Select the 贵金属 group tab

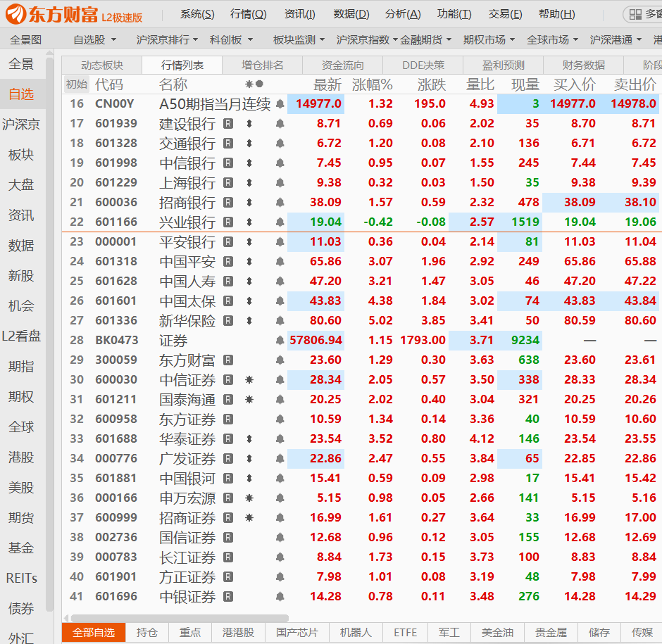(x=551, y=633)
